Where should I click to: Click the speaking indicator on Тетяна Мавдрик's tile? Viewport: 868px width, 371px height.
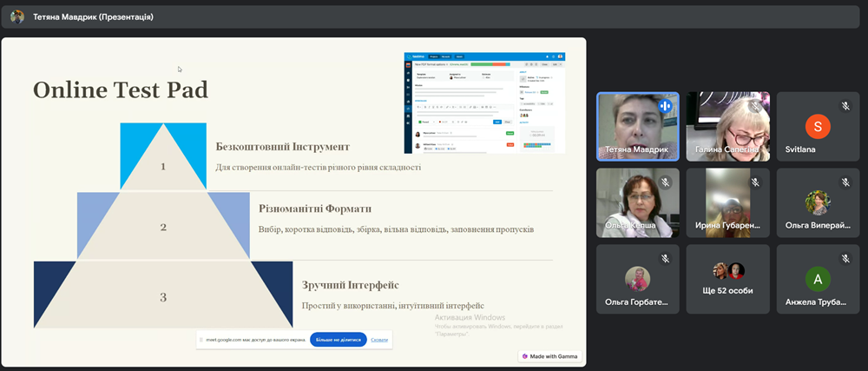coord(665,106)
